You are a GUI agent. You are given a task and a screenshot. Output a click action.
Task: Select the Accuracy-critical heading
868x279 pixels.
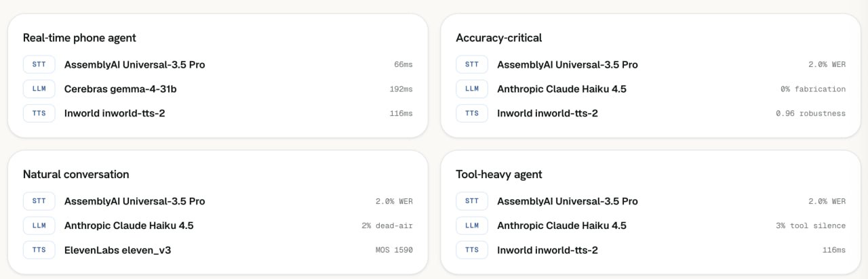point(499,38)
